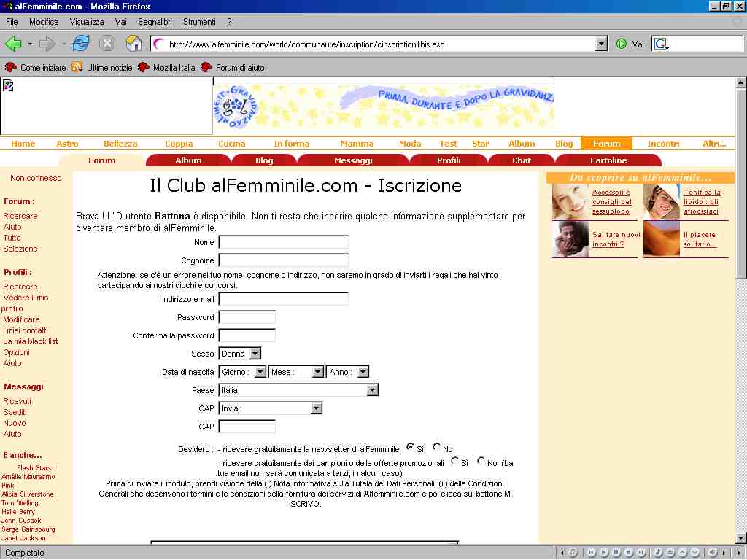Click the vertical scrollbar thumb
747x560 pixels.
click(741, 183)
